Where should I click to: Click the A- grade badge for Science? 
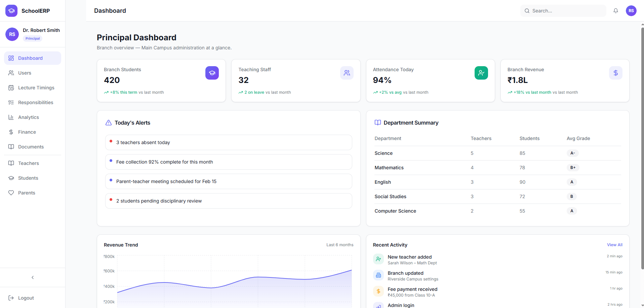[573, 153]
